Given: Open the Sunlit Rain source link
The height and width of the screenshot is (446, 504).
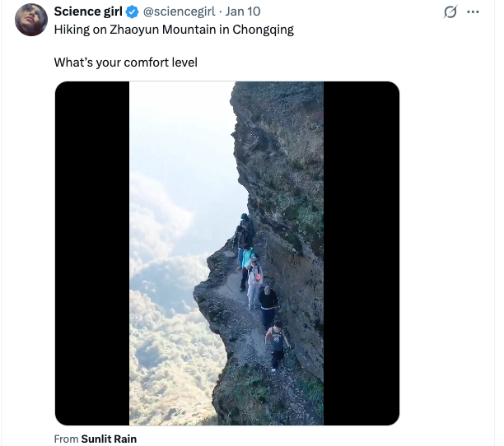Looking at the screenshot, I should [109, 439].
